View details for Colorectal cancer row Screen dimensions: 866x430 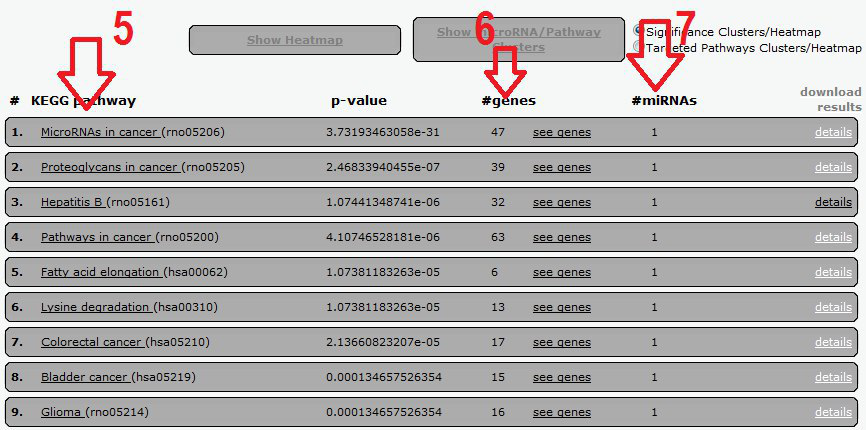coord(833,342)
